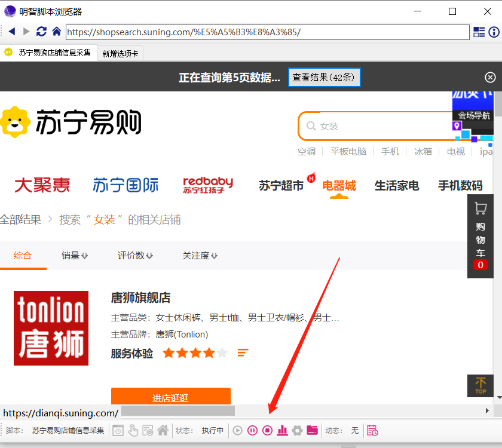Open the list menu icon beside the address bar

(x=479, y=32)
